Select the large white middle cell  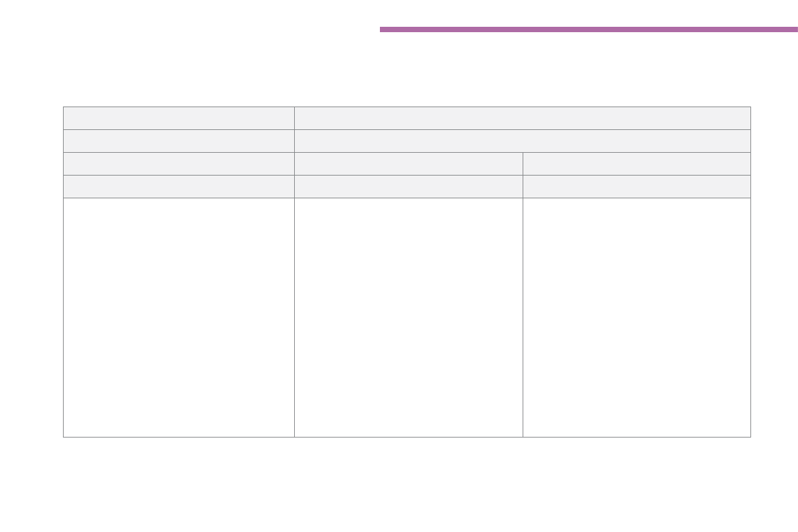pyautogui.click(x=408, y=317)
